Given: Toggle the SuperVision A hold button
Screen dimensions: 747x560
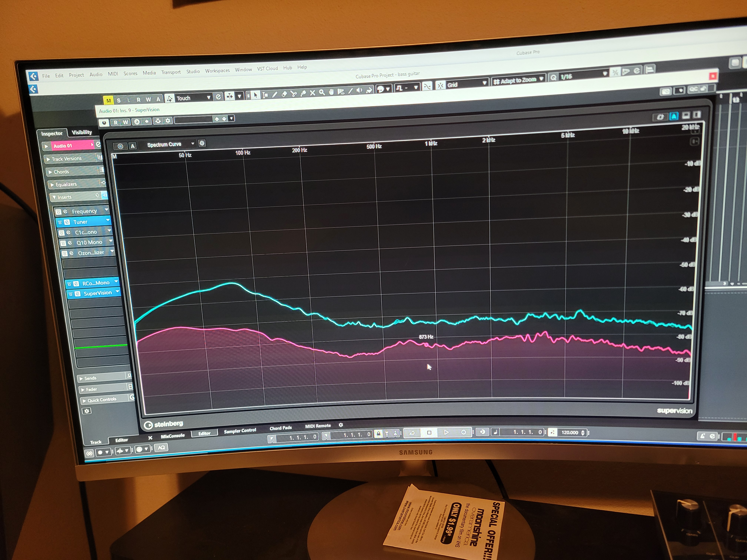Looking at the screenshot, I should click(x=132, y=146).
